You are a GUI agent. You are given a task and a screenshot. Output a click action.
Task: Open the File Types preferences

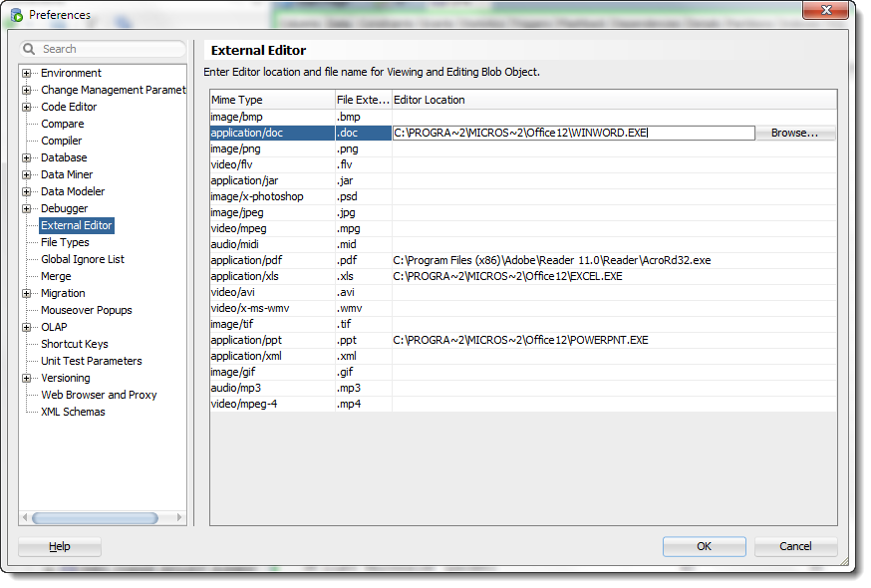(x=65, y=243)
